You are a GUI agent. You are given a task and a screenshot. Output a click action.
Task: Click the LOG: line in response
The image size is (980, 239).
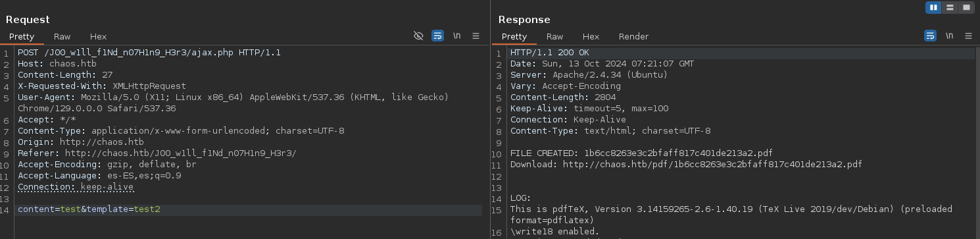[x=520, y=198]
